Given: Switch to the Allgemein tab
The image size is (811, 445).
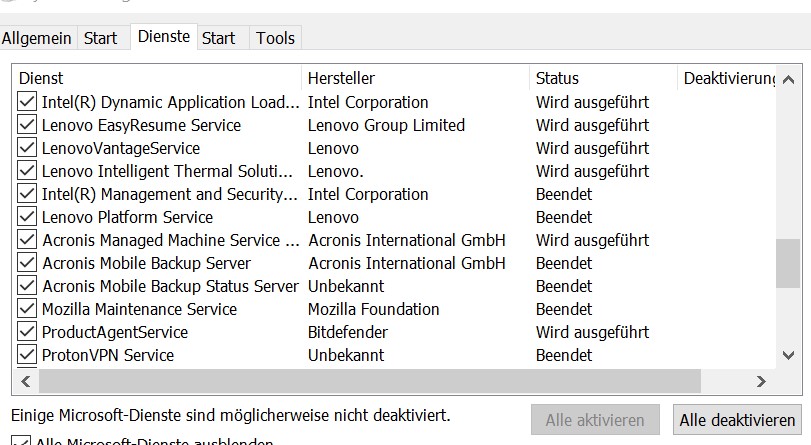Looking at the screenshot, I should pyautogui.click(x=36, y=38).
